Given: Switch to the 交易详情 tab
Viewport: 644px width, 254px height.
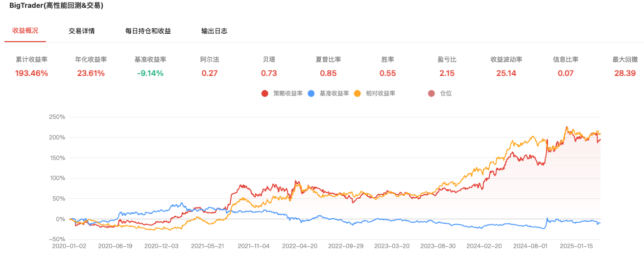Looking at the screenshot, I should 82,31.
